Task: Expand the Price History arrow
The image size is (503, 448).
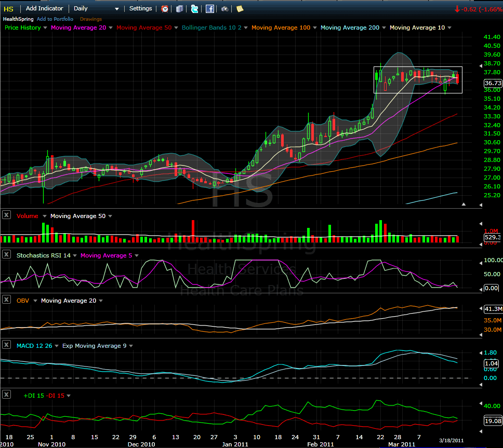Action: pyautogui.click(x=45, y=28)
